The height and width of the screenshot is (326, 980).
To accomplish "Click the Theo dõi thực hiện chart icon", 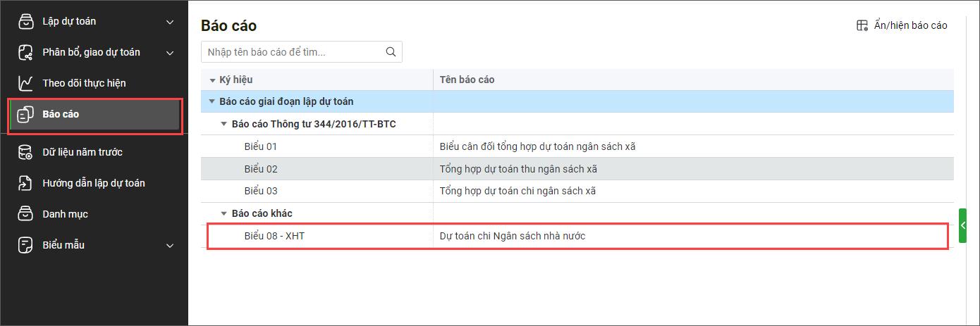I will point(25,83).
